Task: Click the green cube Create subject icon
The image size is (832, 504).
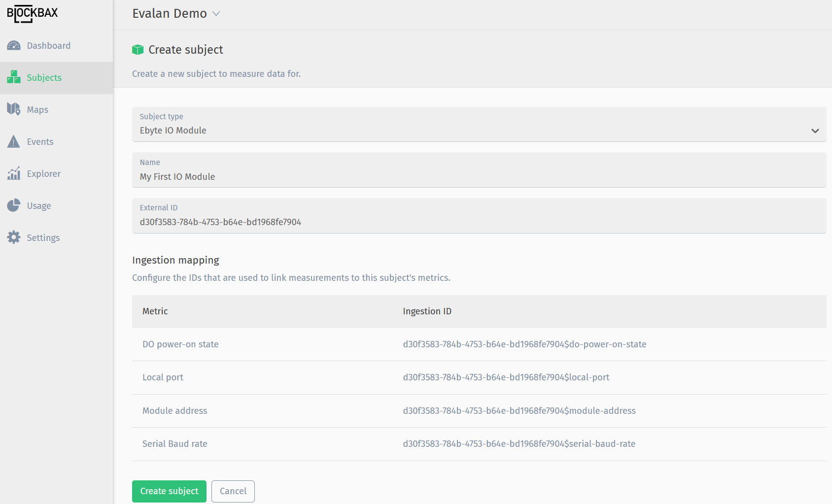Action: coord(138,50)
